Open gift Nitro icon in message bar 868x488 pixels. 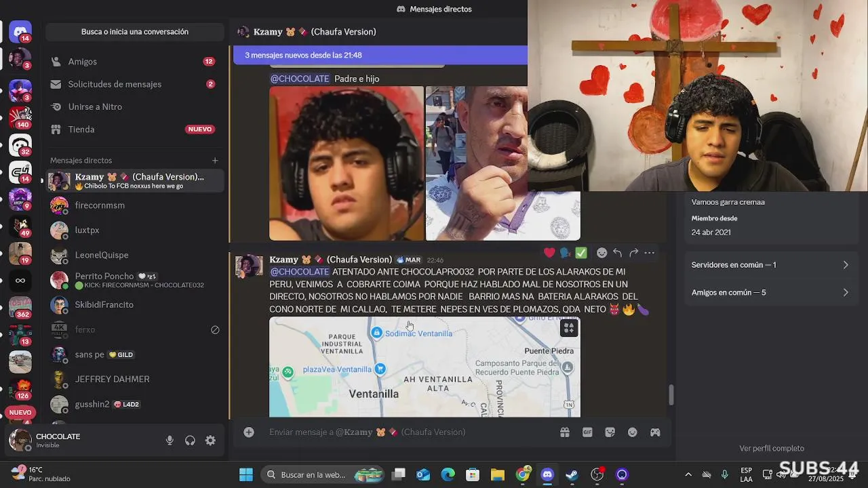click(564, 432)
